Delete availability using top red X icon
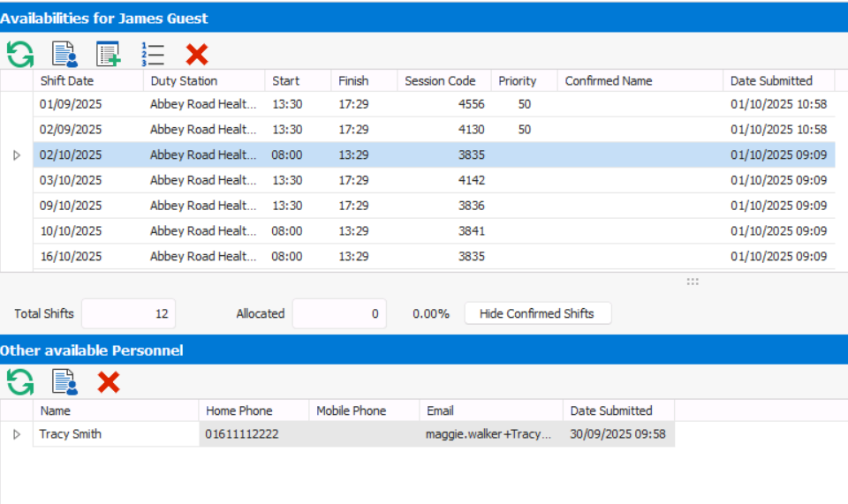Viewport: 848px width, 504px height. tap(197, 54)
